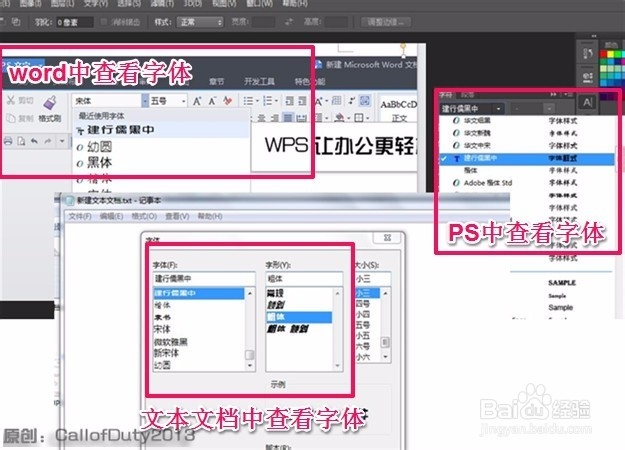
Task: Click swap width and height arrows icon
Action: pos(289,22)
